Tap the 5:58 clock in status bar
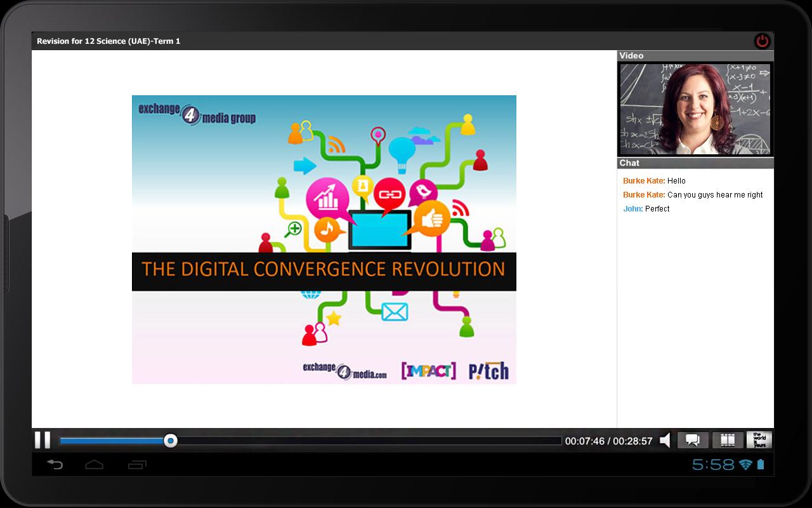The image size is (812, 508). coord(712,464)
